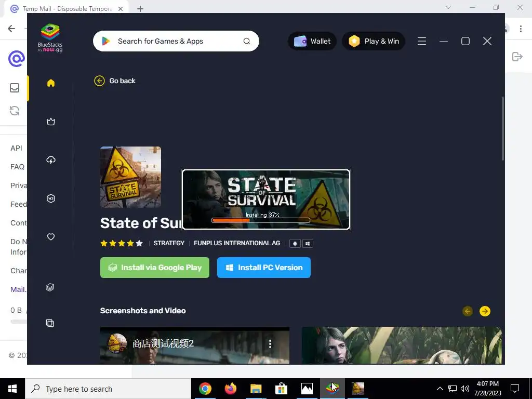Viewport: 532px width, 399px height.
Task: Open the BlueStacks home icon in sidebar
Action: point(51,83)
